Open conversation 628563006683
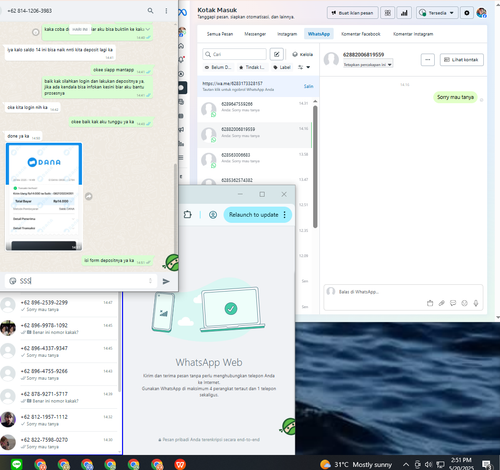 point(255,160)
